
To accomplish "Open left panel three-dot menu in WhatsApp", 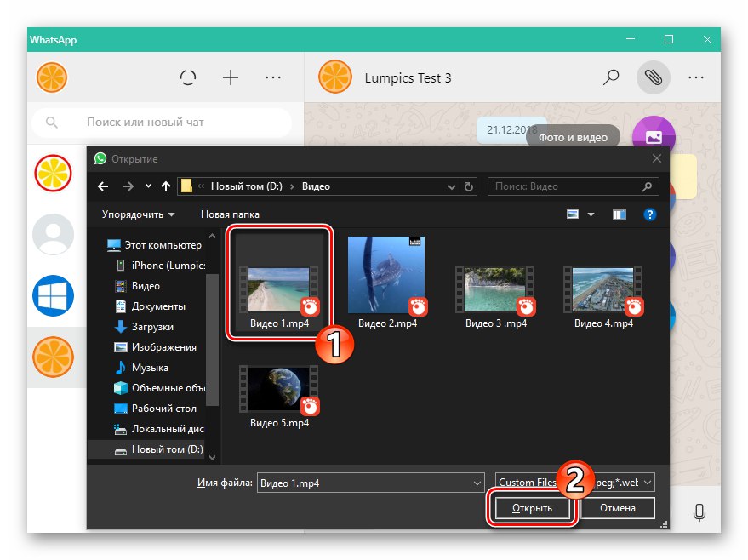I will (x=273, y=77).
